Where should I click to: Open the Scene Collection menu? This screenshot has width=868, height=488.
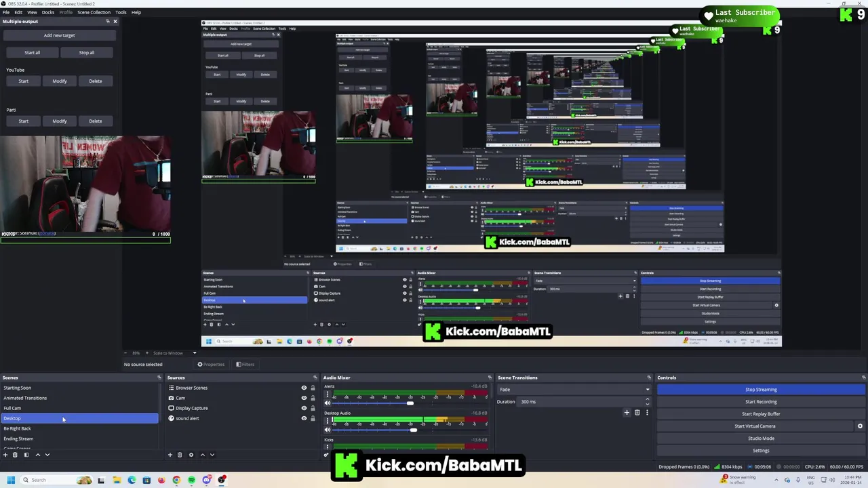pos(94,12)
